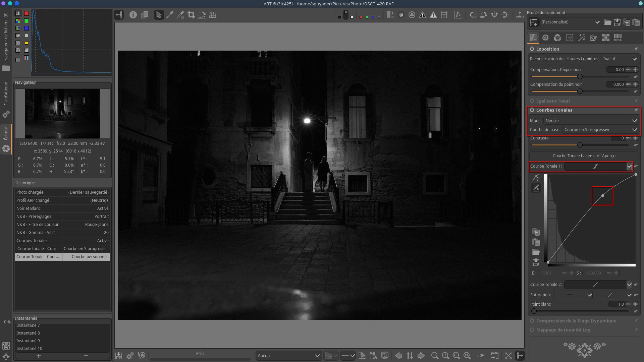Open Reconstruction des Hautes Lumières dropdown
This screenshot has height=362, width=644.
pos(620,59)
